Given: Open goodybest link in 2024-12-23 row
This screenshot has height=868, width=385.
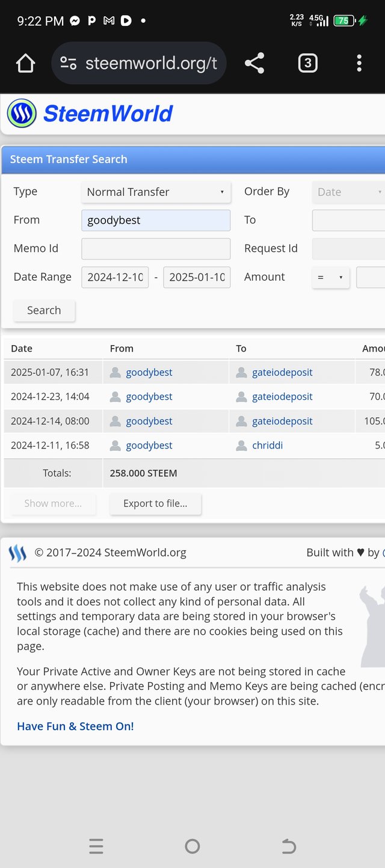Looking at the screenshot, I should coord(149,397).
